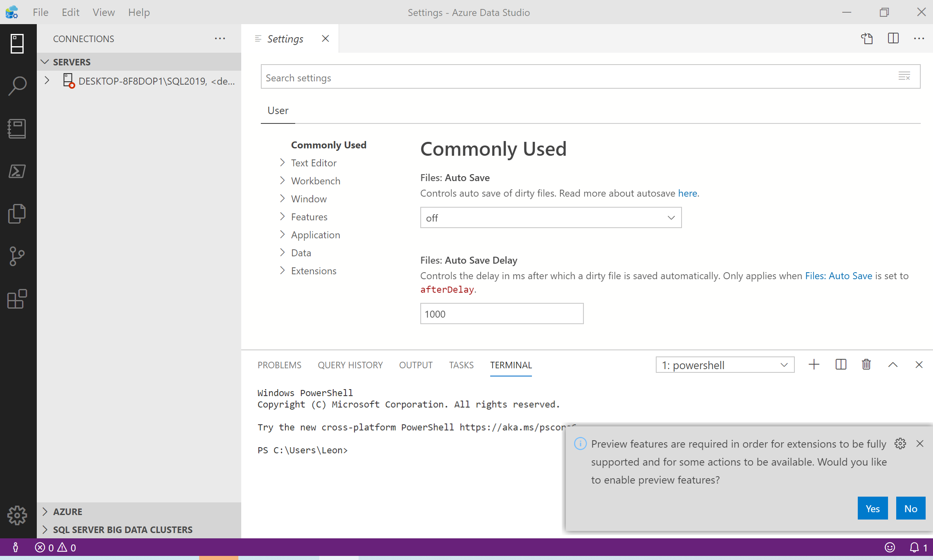Click in the Search settings field
The image size is (933, 560).
coord(572,78)
